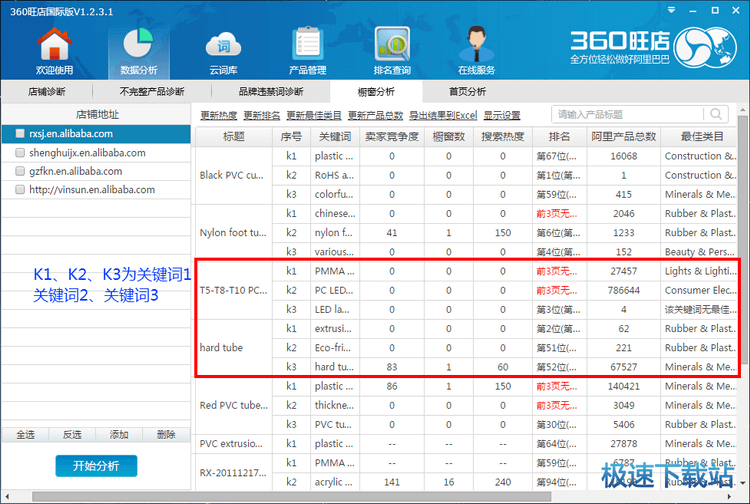Switch to the 店铺诊断 tab
Image resolution: width=750 pixels, height=504 pixels.
[x=46, y=91]
